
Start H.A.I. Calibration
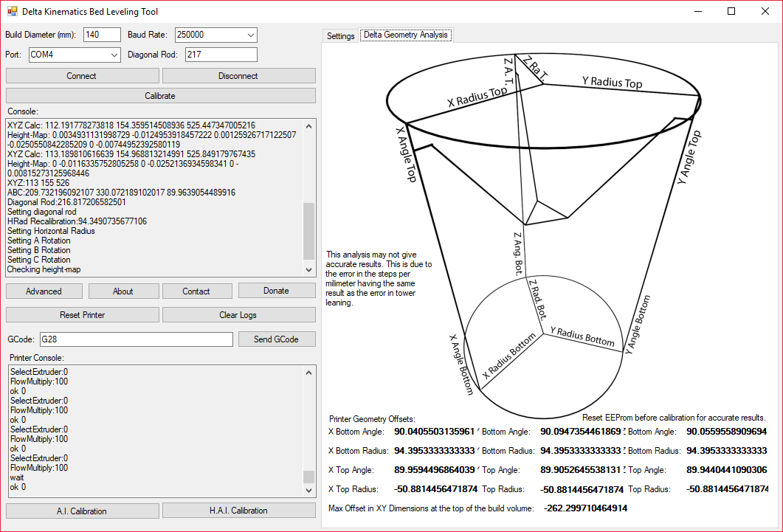(238, 511)
